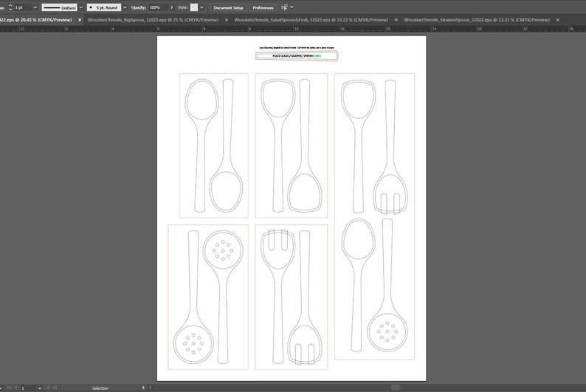Screen dimensions: 586x392
Task: Switch to the 20.43 % CMYK/Preview document tab
Action: click(x=36, y=20)
